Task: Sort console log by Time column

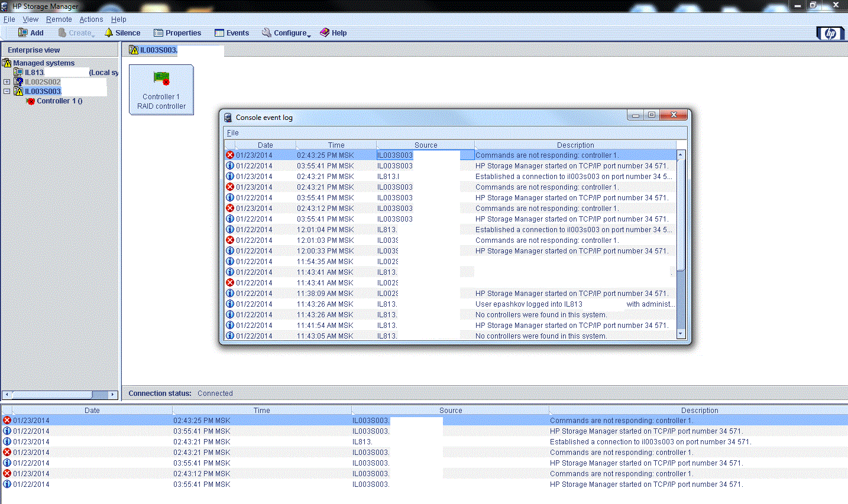Action: click(336, 145)
